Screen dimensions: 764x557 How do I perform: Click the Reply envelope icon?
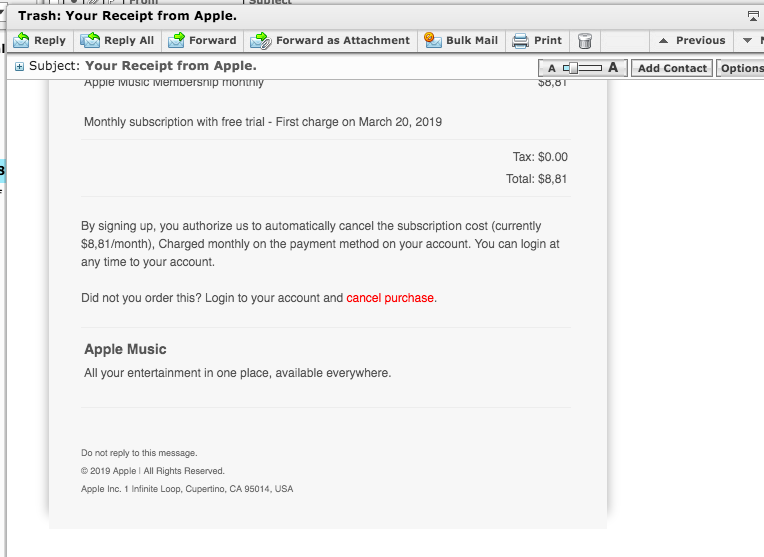coord(21,40)
